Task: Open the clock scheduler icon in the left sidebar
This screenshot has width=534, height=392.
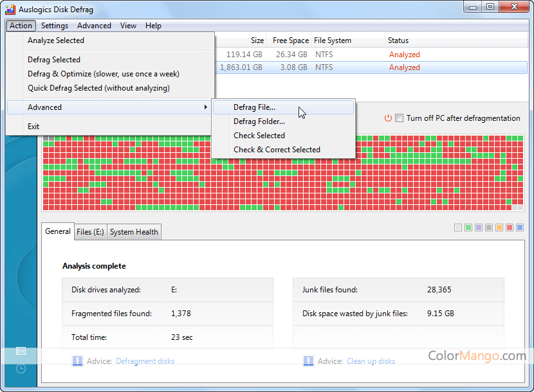Action: (x=21, y=368)
